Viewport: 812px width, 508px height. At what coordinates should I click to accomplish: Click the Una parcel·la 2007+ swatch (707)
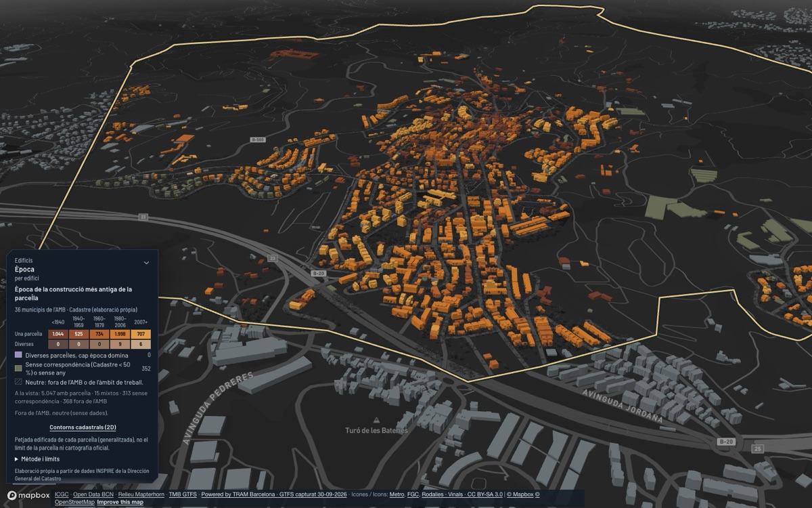click(x=141, y=334)
